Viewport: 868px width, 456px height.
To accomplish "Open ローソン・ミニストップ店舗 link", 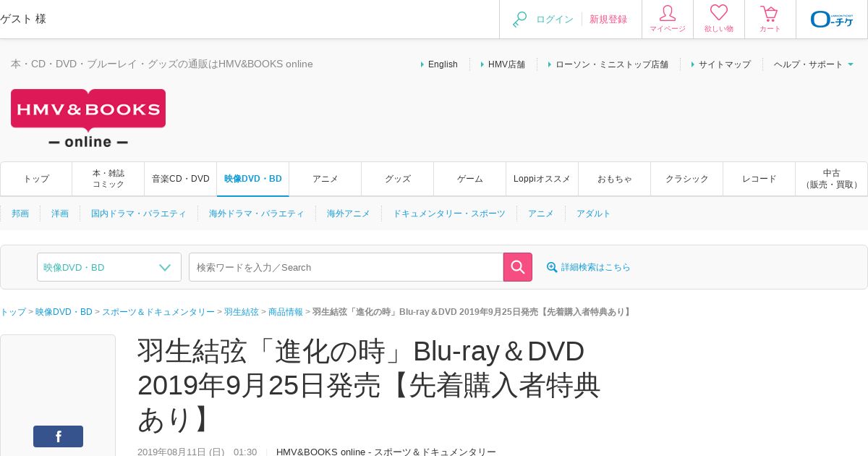I will [612, 64].
